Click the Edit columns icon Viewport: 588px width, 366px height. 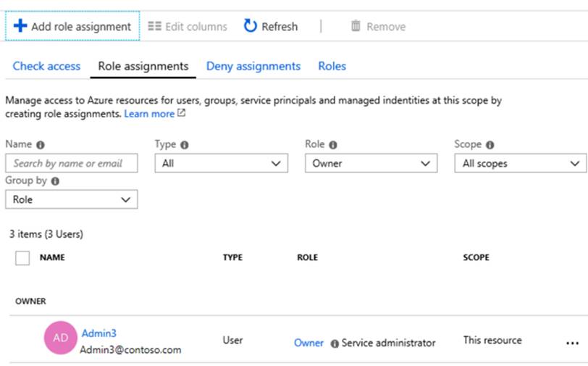click(154, 27)
